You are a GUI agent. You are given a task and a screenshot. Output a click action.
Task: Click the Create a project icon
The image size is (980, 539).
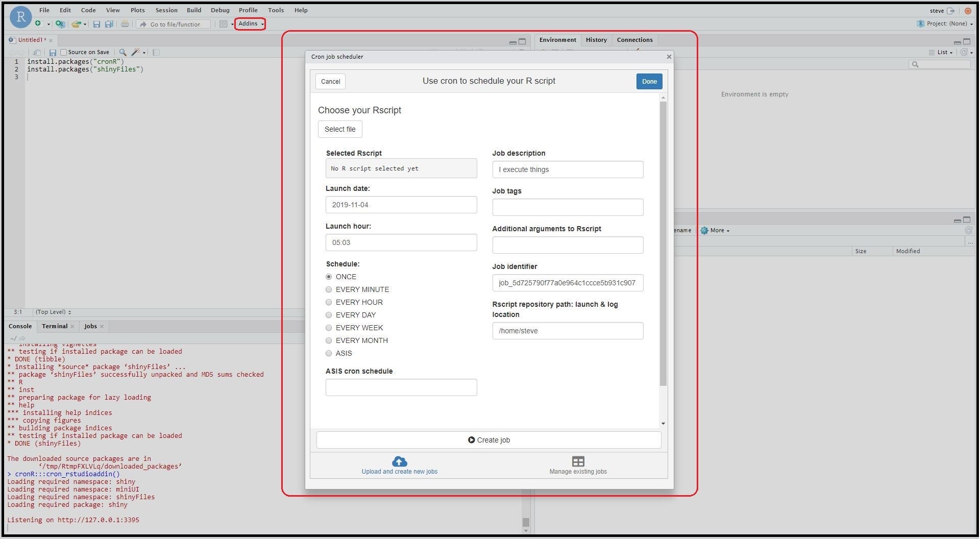[x=60, y=23]
